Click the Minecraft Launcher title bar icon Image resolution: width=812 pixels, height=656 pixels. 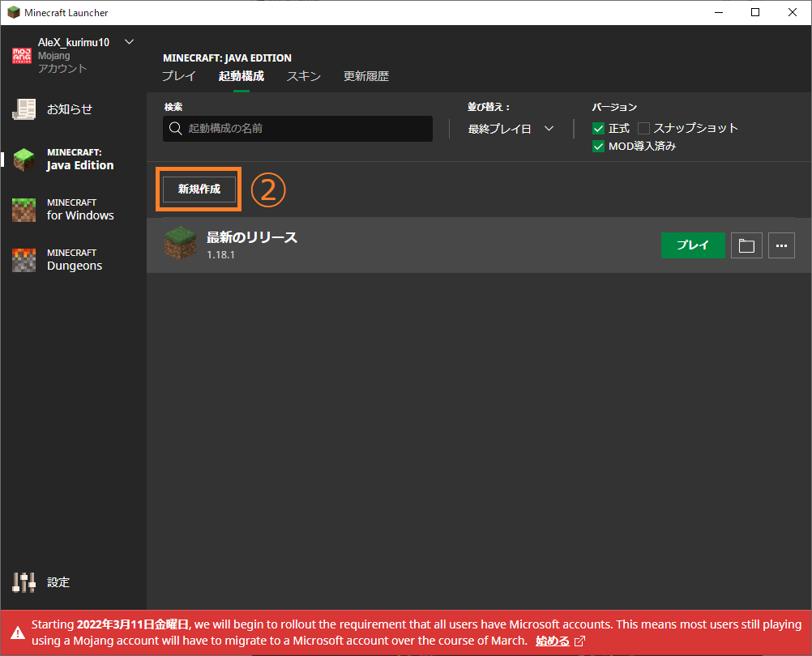pos(14,12)
